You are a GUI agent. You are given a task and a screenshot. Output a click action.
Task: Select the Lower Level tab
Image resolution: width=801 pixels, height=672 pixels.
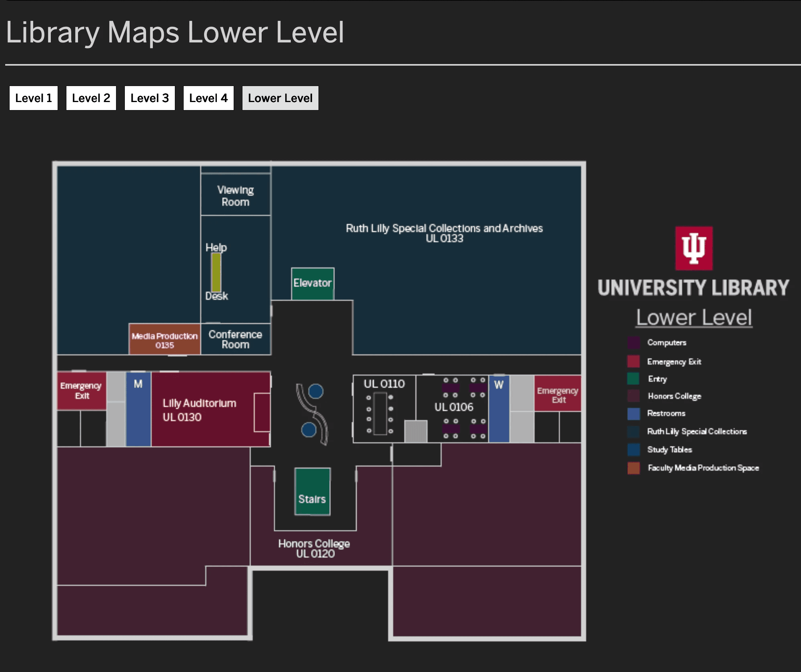(280, 98)
